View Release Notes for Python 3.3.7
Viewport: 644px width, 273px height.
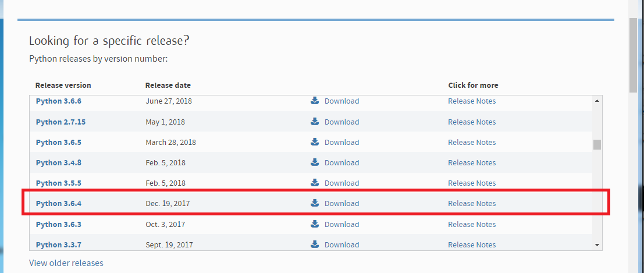(x=472, y=244)
